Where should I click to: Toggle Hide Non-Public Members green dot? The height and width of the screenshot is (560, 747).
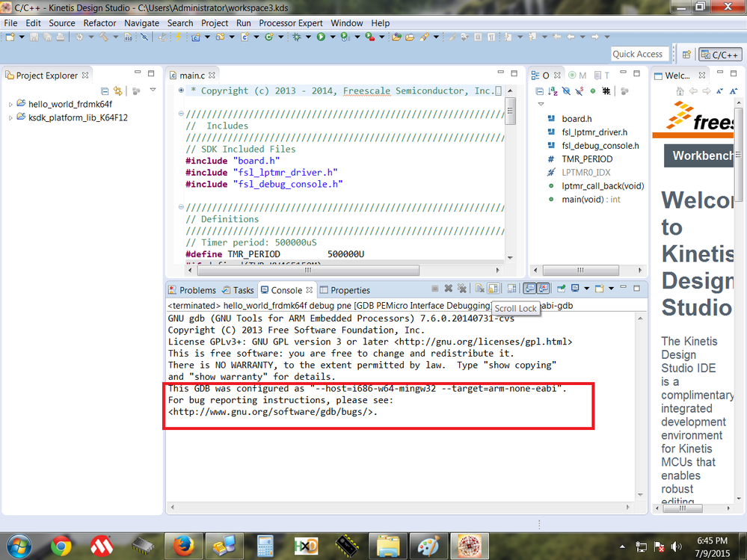[593, 91]
